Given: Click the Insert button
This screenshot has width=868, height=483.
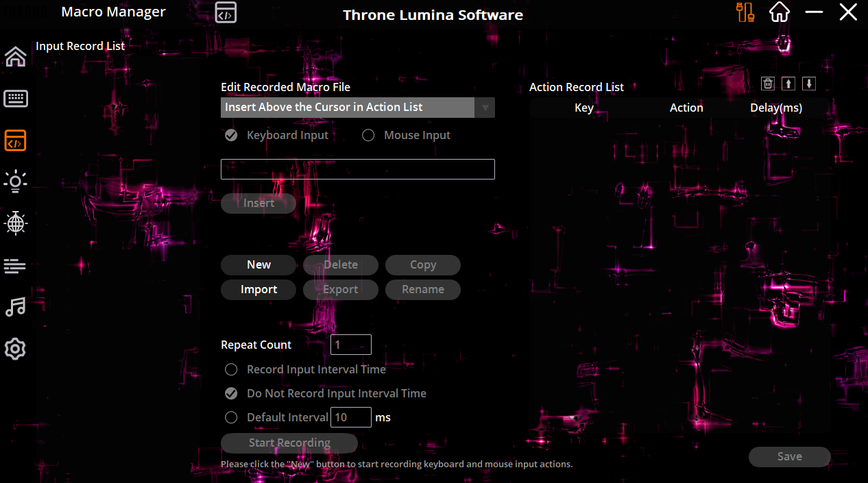Looking at the screenshot, I should pos(258,203).
